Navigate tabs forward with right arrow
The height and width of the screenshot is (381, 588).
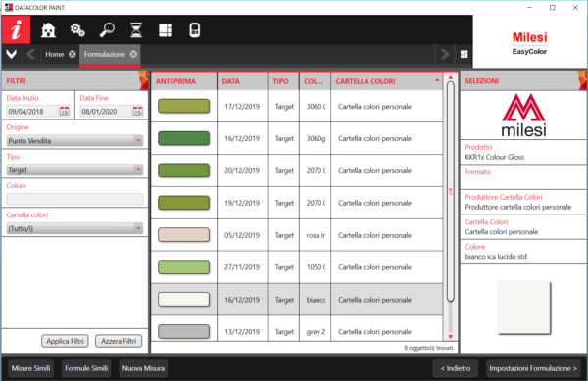(x=444, y=54)
